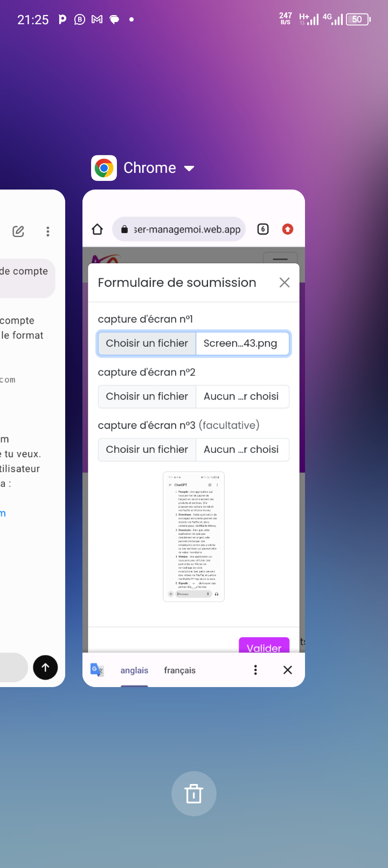Viewport: 388px width, 868px height.
Task: Tap the Chrome app icon
Action: point(104,168)
